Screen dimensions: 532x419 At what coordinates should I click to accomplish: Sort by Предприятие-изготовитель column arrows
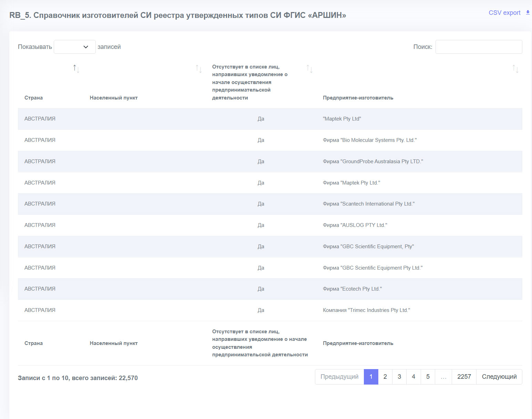click(x=515, y=69)
